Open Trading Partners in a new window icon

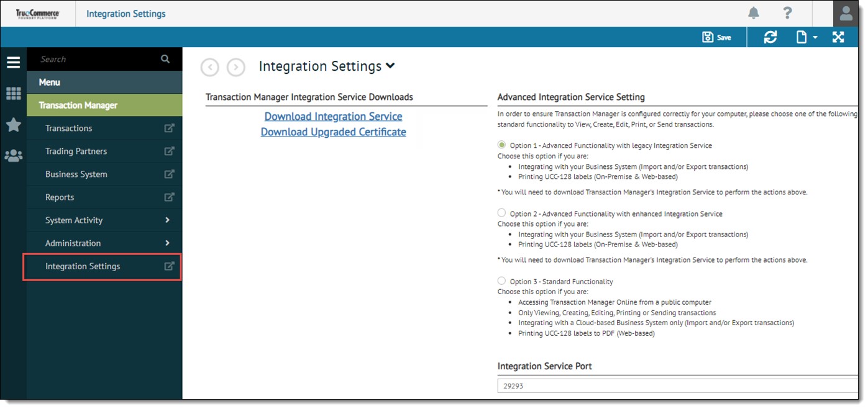(x=169, y=151)
